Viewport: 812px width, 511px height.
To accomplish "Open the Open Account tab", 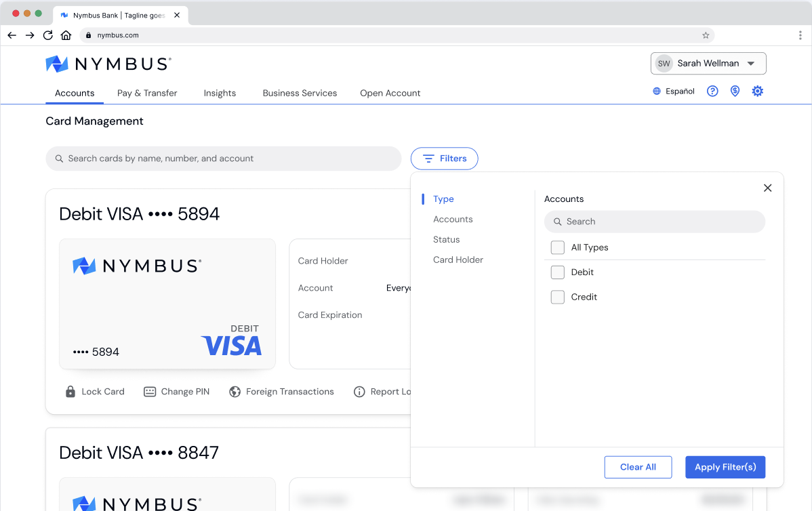I will click(x=390, y=94).
